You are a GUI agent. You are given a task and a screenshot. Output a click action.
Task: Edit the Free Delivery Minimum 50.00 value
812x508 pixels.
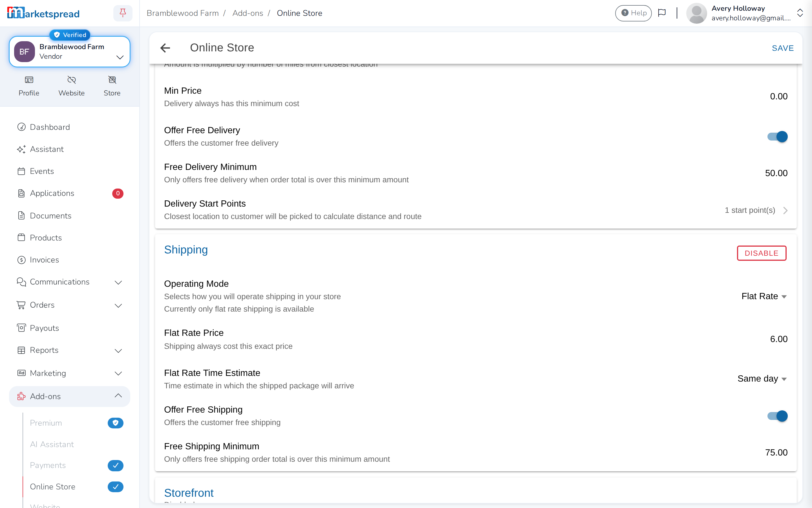(x=776, y=173)
